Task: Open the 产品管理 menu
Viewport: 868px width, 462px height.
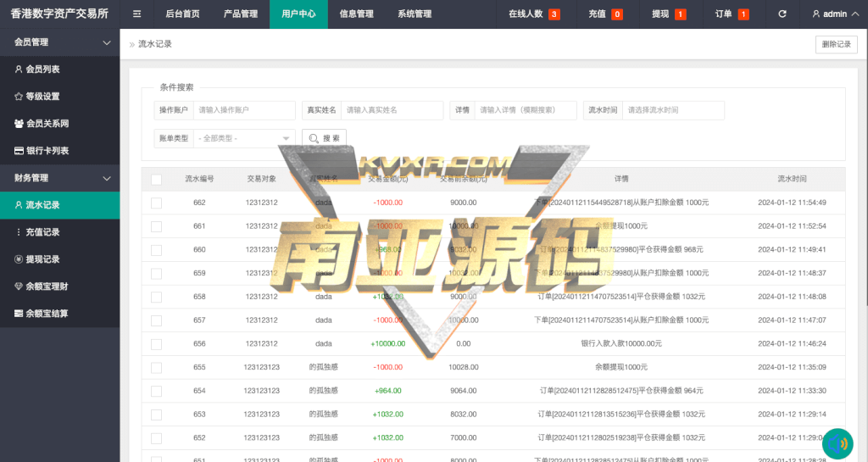Action: pyautogui.click(x=241, y=14)
